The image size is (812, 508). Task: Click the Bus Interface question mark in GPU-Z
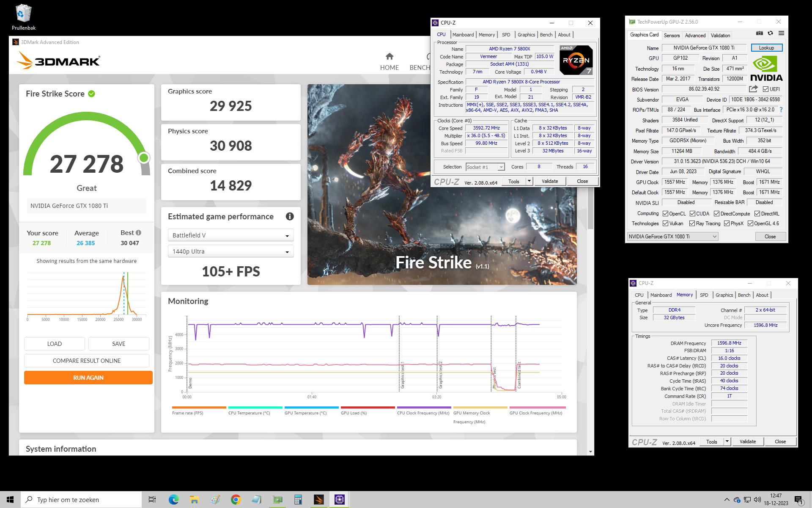(x=781, y=110)
